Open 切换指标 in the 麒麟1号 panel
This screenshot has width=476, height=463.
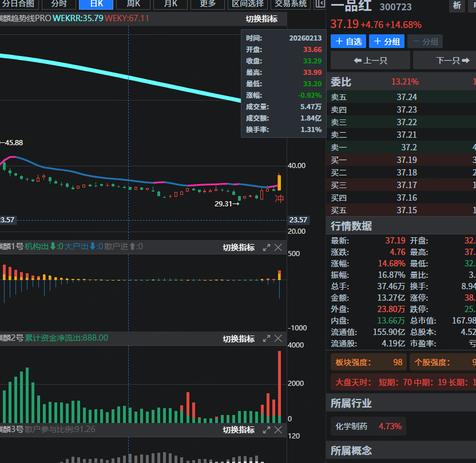coord(239,248)
